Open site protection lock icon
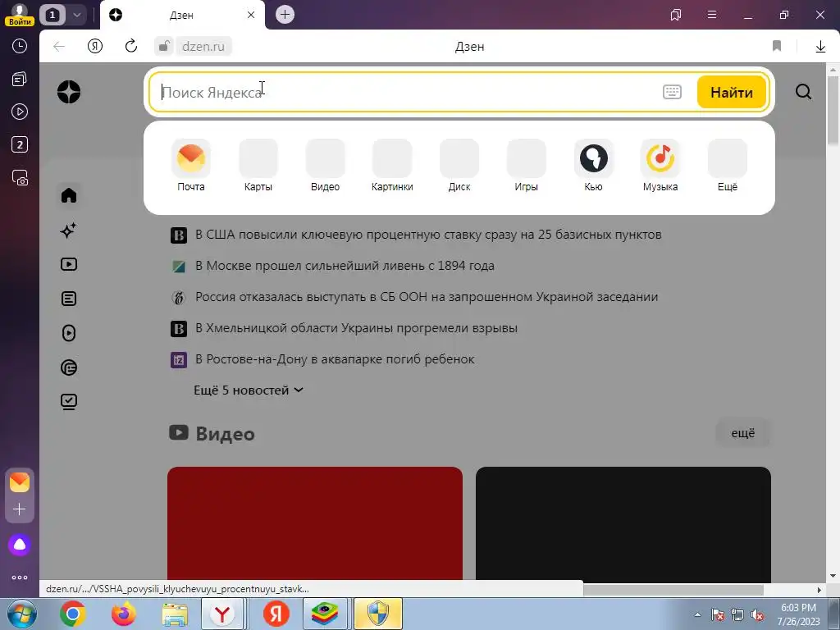Image resolution: width=840 pixels, height=630 pixels. (x=164, y=46)
